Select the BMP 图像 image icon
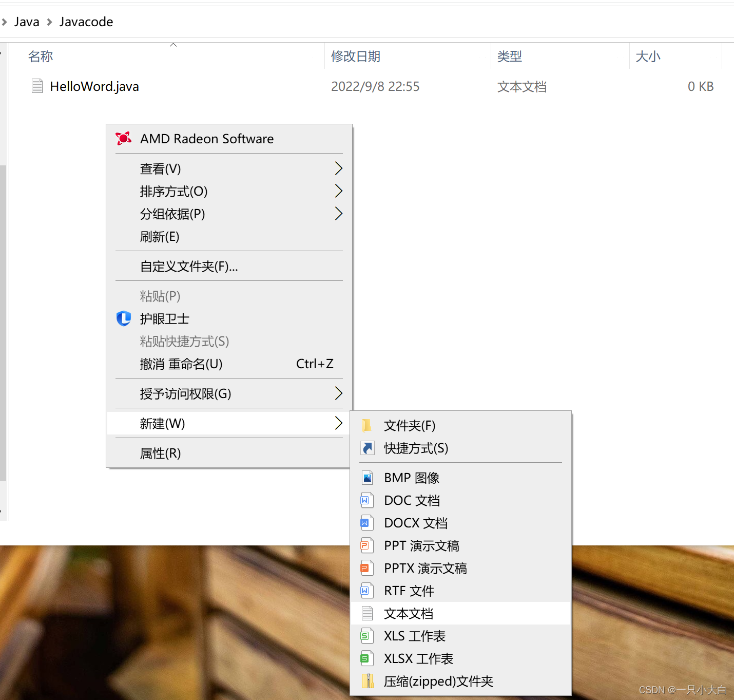 click(x=367, y=477)
